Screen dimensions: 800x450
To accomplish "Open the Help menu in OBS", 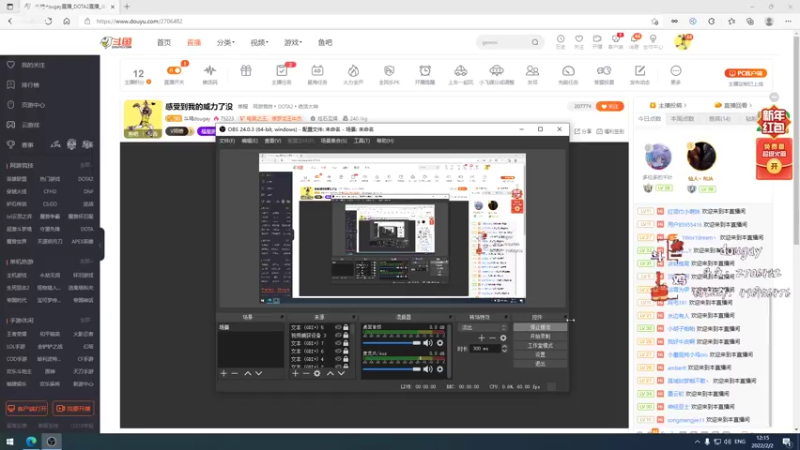I will point(385,141).
